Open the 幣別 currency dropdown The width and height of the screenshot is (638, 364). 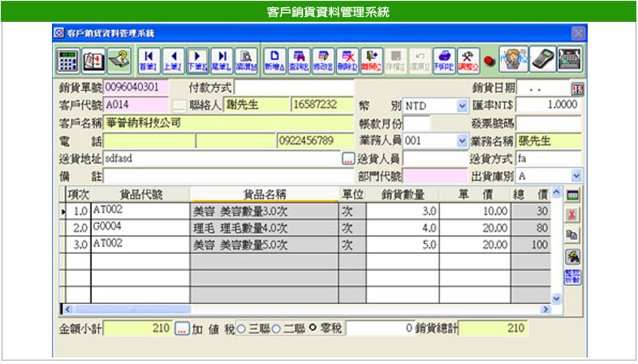[462, 105]
